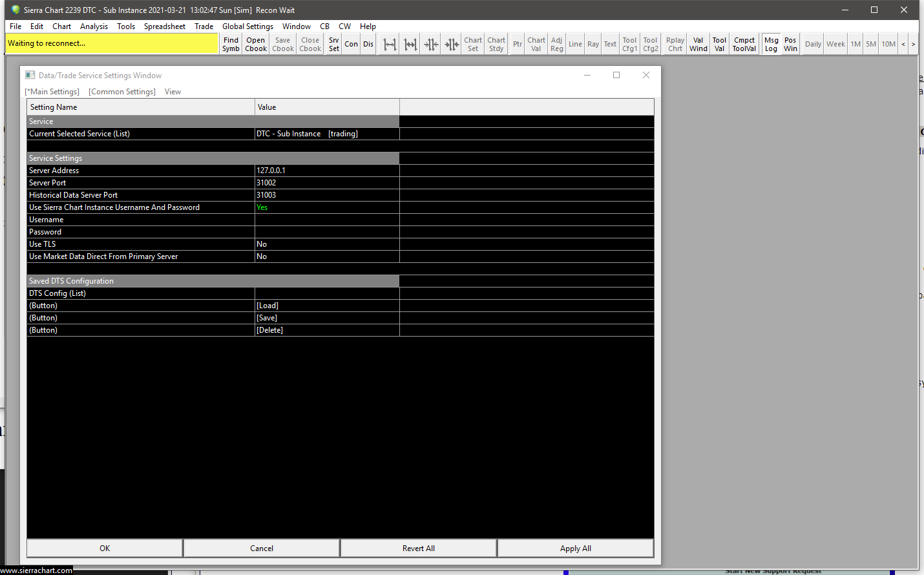Click the Historical Data Server Port value 31003
The width and height of the screenshot is (924, 575).
327,195
